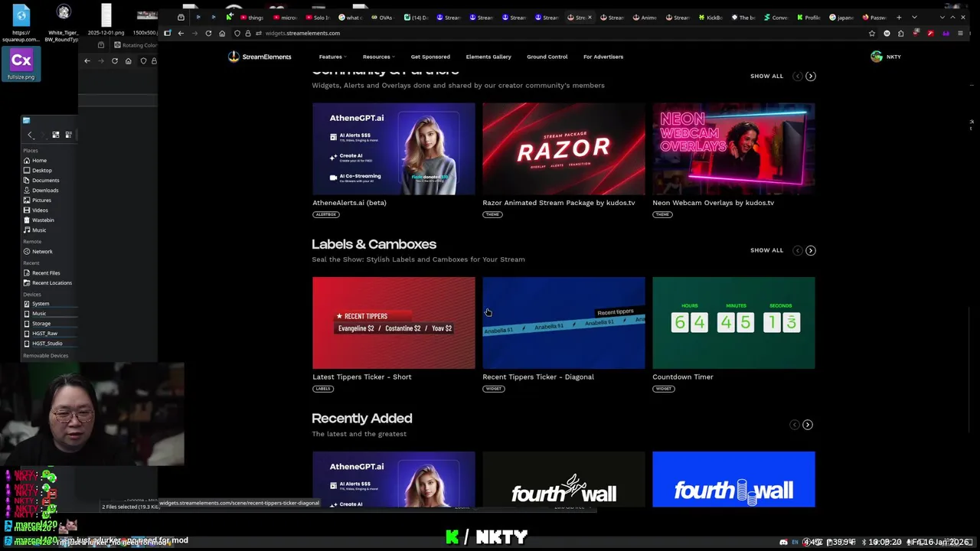
Task: Show previous Community & Partners items arrow
Action: coord(798,76)
